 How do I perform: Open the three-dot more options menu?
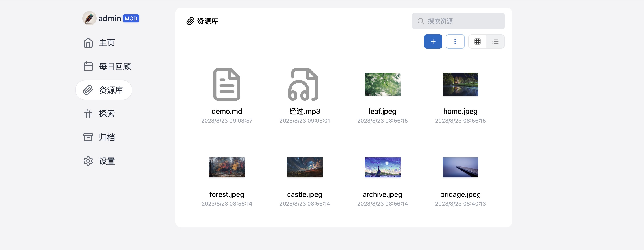(x=455, y=42)
